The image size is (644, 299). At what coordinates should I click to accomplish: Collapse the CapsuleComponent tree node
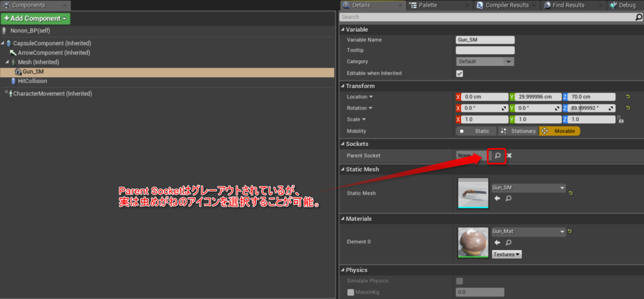[x=3, y=43]
